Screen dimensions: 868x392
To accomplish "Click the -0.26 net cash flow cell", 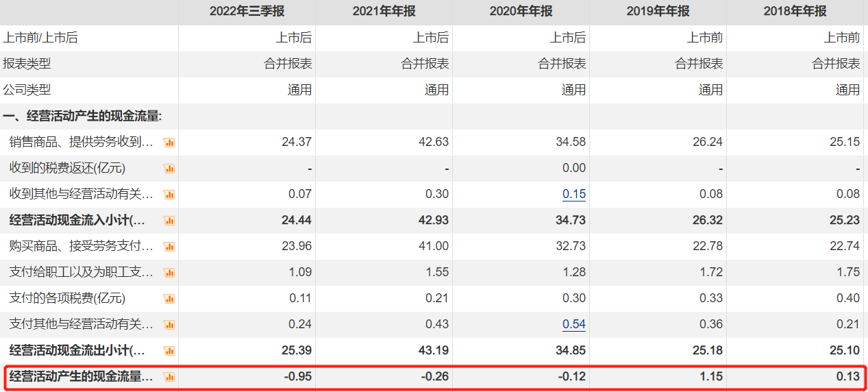I will point(435,376).
